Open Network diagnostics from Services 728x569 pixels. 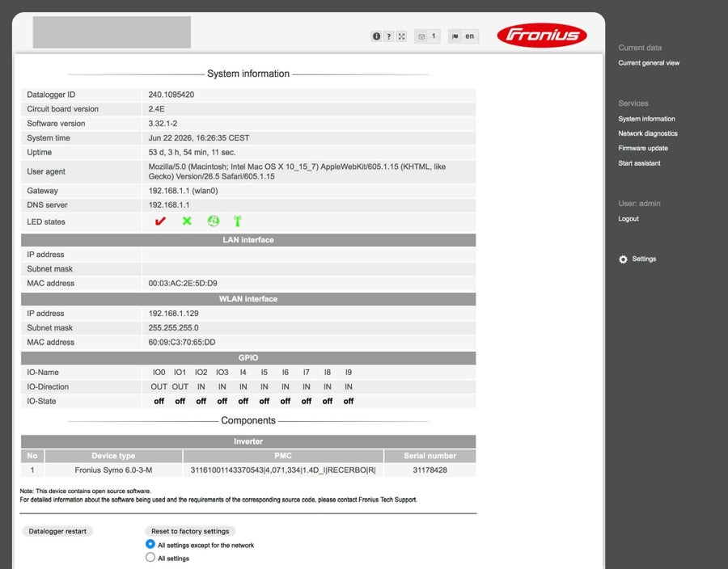(x=648, y=133)
